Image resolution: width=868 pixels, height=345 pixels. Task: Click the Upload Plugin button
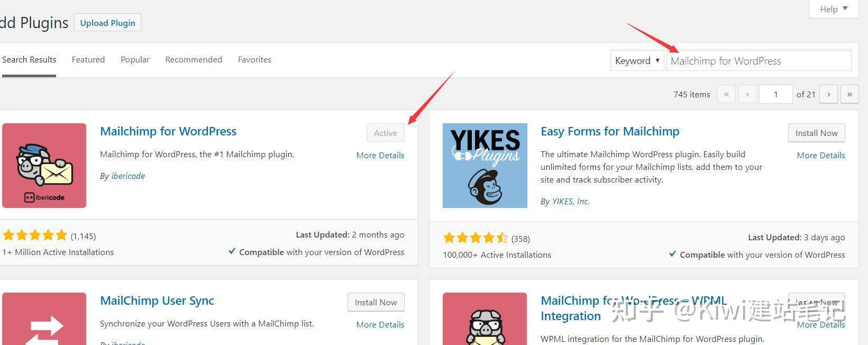[x=107, y=23]
